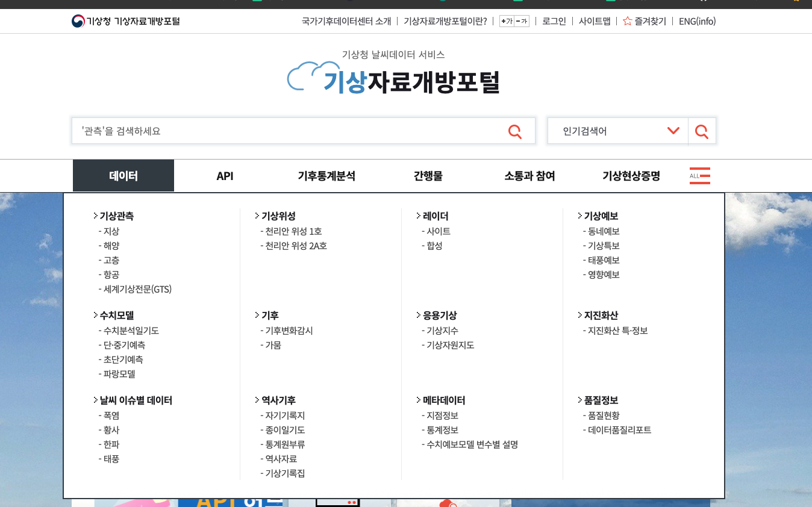The height and width of the screenshot is (507, 812).
Task: Open the 수치모델 category heading
Action: point(116,316)
